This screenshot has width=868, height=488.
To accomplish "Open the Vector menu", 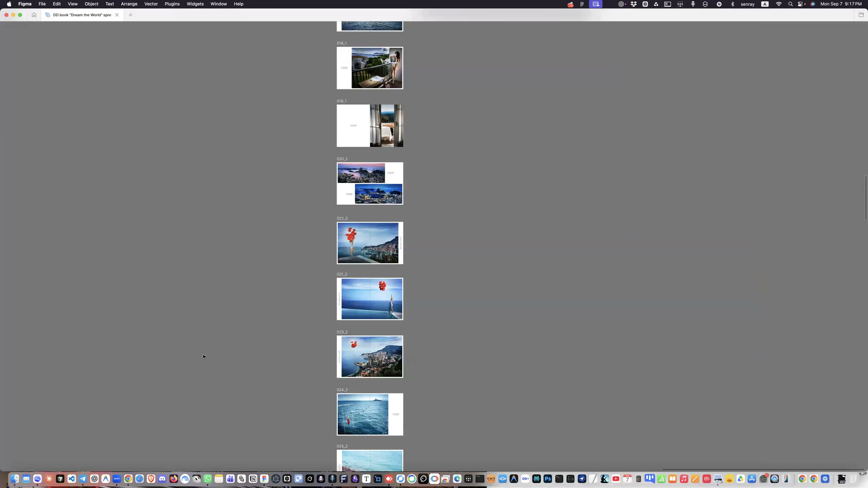I will point(151,4).
